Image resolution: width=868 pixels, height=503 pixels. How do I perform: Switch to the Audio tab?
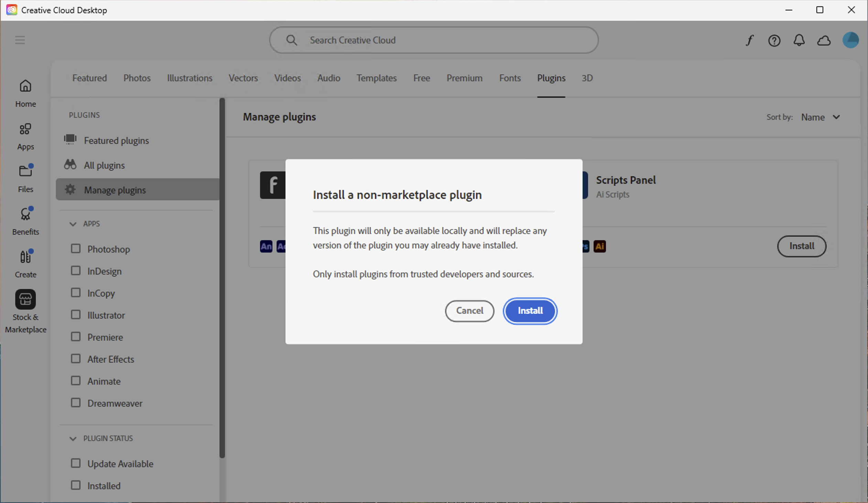point(329,78)
